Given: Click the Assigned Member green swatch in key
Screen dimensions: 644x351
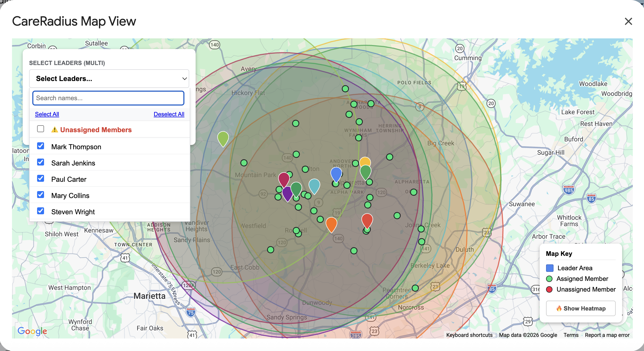Looking at the screenshot, I should point(549,279).
